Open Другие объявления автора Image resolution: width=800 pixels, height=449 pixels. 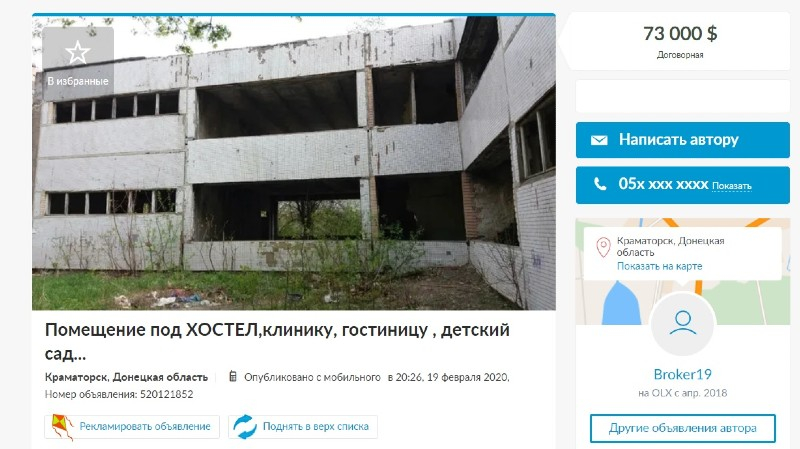(x=683, y=428)
